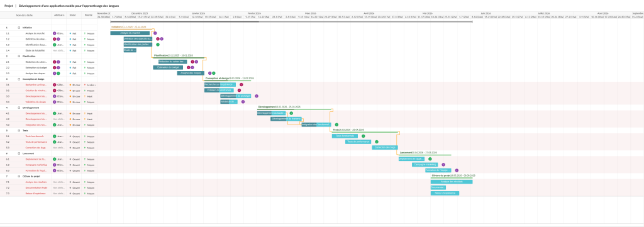Viewport: 644px width, 227px height.
Task: Open task 7.2 Documentation finale in table
Action: [36, 187]
